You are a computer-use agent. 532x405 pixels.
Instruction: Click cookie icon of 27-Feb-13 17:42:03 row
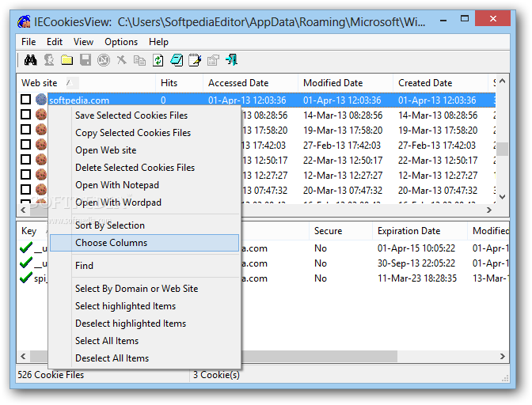[x=41, y=145]
